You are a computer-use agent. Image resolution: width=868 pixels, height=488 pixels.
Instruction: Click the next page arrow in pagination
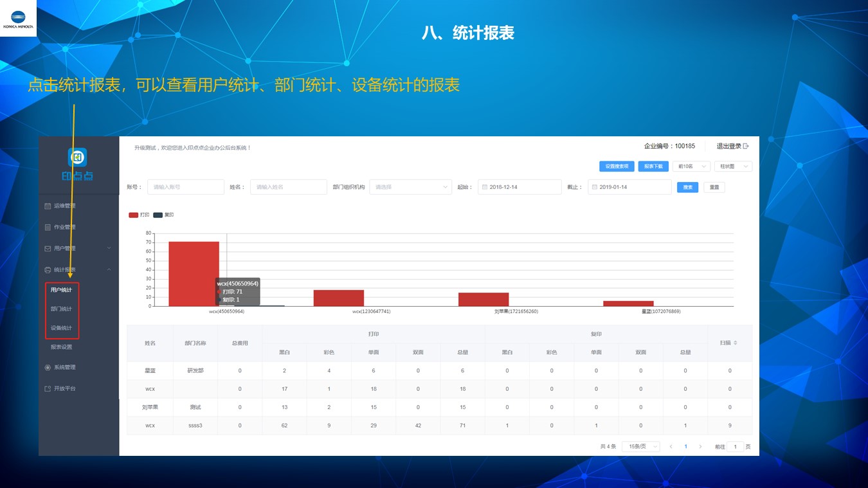pos(700,446)
